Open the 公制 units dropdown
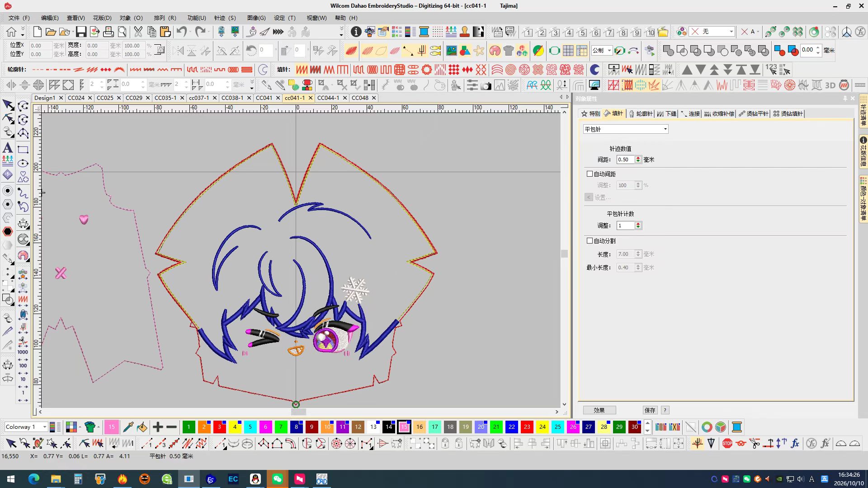Viewport: 868px width, 488px height. click(602, 50)
